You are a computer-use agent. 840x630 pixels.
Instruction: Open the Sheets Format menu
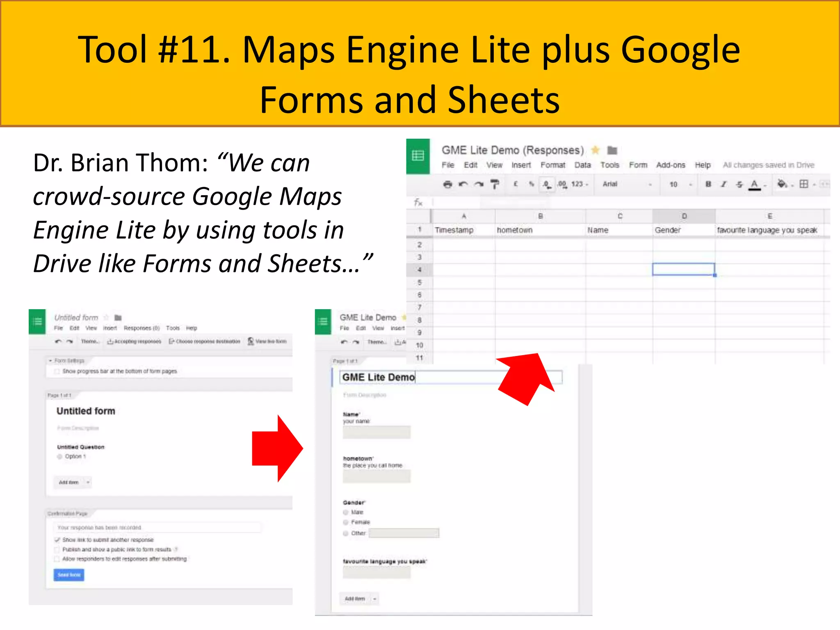coord(552,165)
